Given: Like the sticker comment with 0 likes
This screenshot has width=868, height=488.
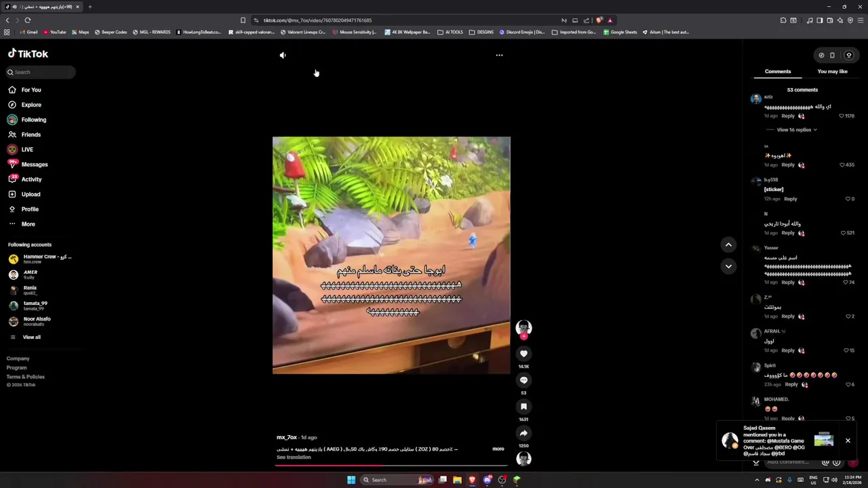Looking at the screenshot, I should 848,199.
